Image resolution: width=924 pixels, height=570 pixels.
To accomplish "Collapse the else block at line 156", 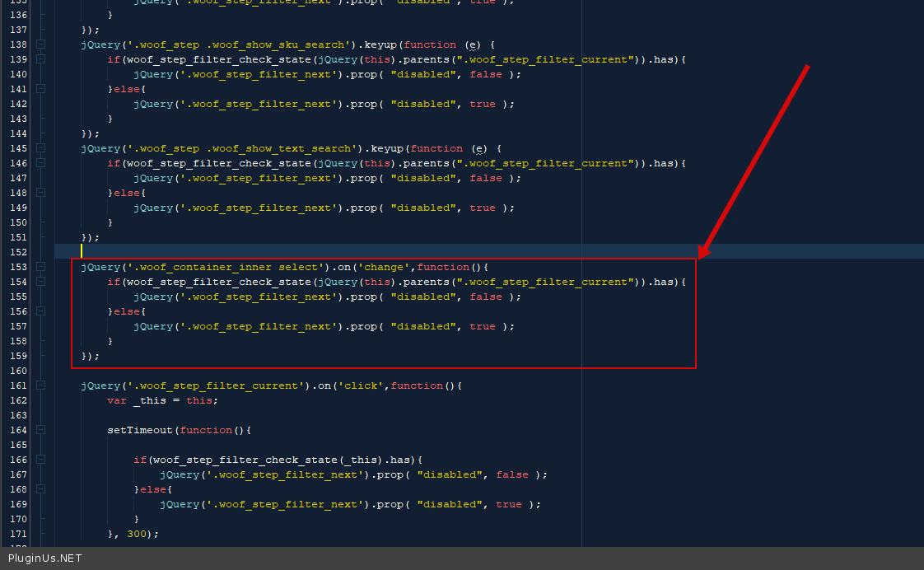I will [x=40, y=311].
